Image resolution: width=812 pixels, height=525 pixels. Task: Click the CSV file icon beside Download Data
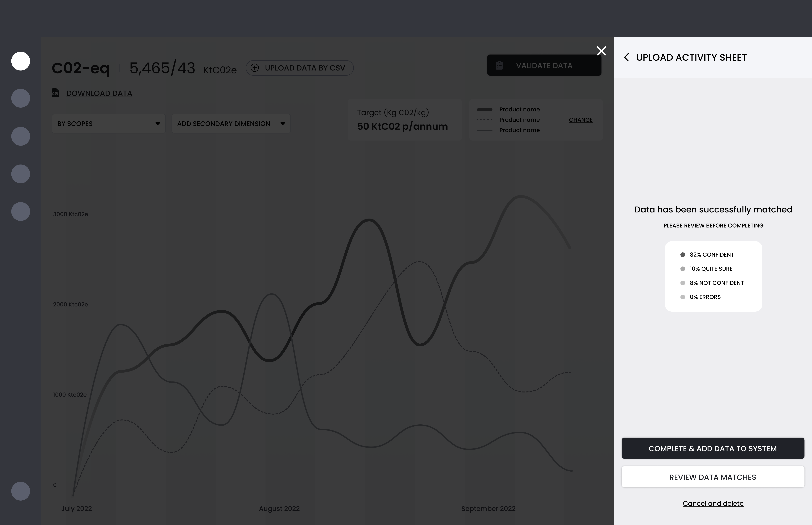pyautogui.click(x=55, y=93)
